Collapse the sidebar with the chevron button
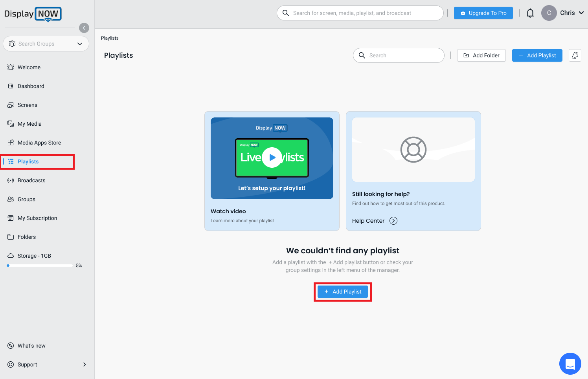Viewport: 588px width, 379px height. [x=84, y=27]
